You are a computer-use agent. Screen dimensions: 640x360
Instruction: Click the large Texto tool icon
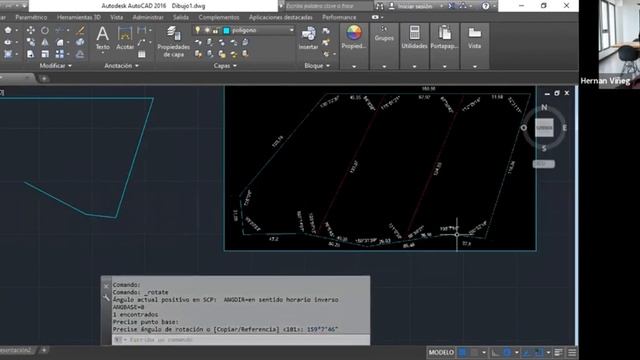click(x=102, y=34)
